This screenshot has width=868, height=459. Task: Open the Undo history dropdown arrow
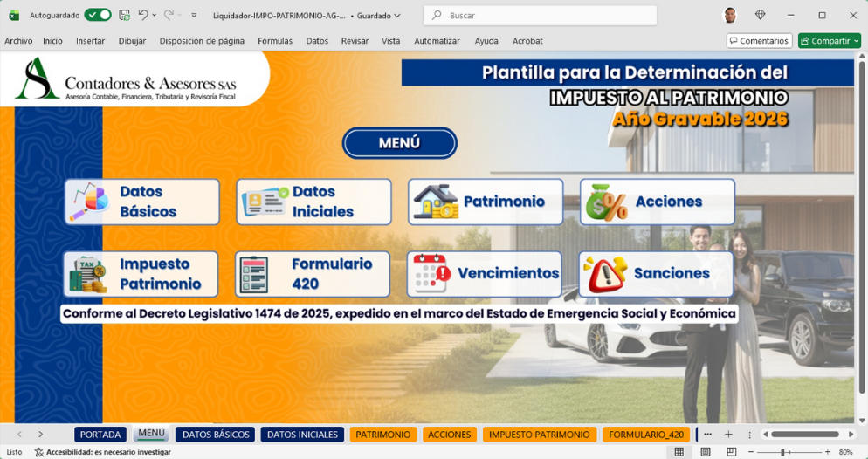click(154, 16)
